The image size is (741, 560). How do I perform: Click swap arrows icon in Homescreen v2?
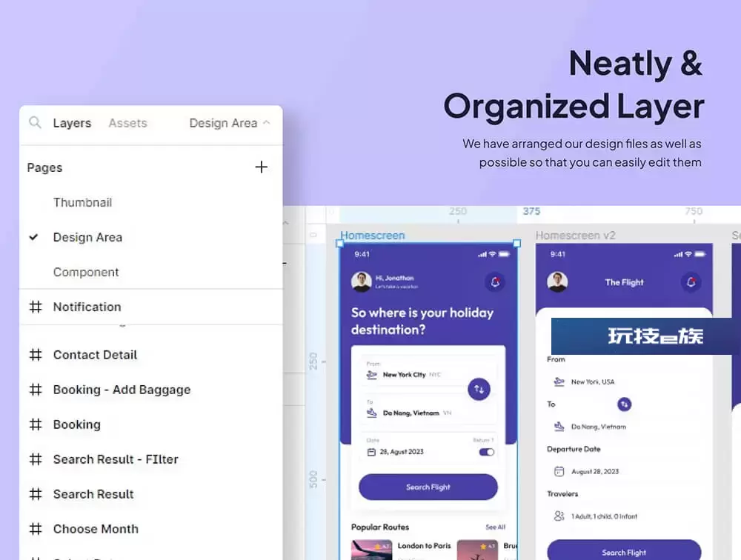624,404
